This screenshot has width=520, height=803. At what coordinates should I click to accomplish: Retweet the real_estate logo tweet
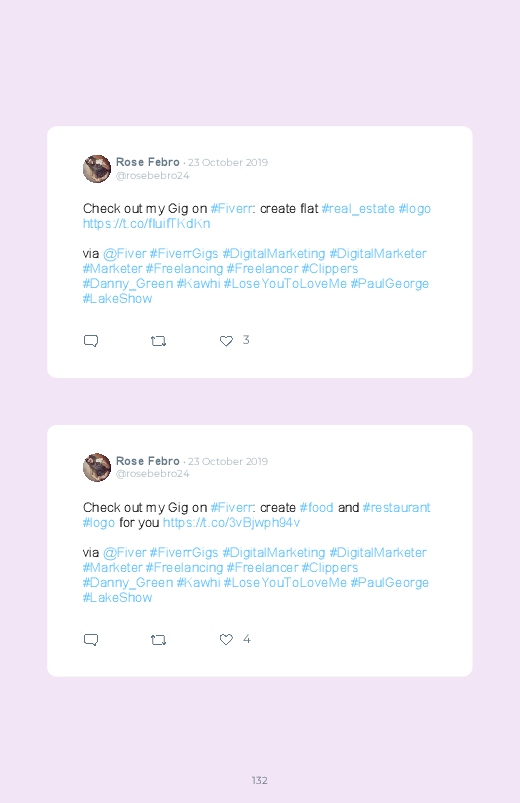158,341
